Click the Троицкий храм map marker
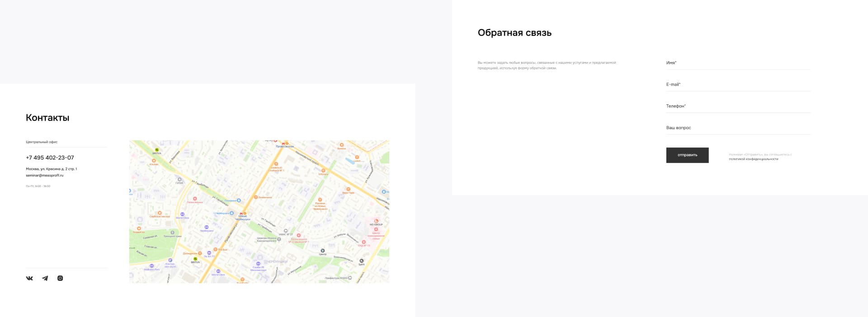Image resolution: width=868 pixels, height=317 pixels. pyautogui.click(x=172, y=233)
